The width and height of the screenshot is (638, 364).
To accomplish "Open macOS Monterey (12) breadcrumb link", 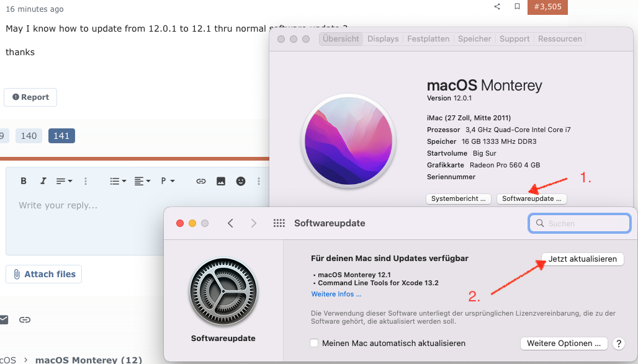I will click(89, 360).
